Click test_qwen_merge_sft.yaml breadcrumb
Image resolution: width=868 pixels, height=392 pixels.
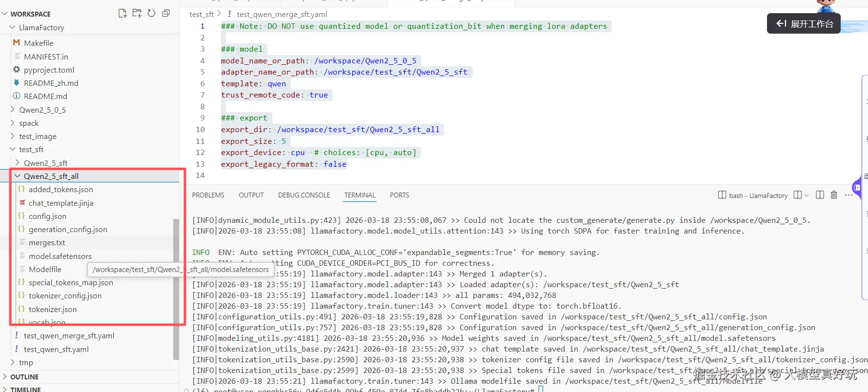282,14
